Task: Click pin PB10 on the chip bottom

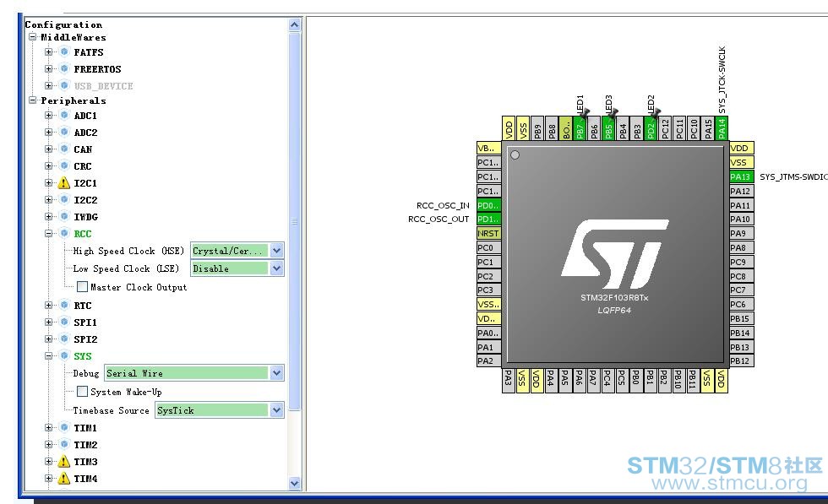Action: (x=678, y=381)
